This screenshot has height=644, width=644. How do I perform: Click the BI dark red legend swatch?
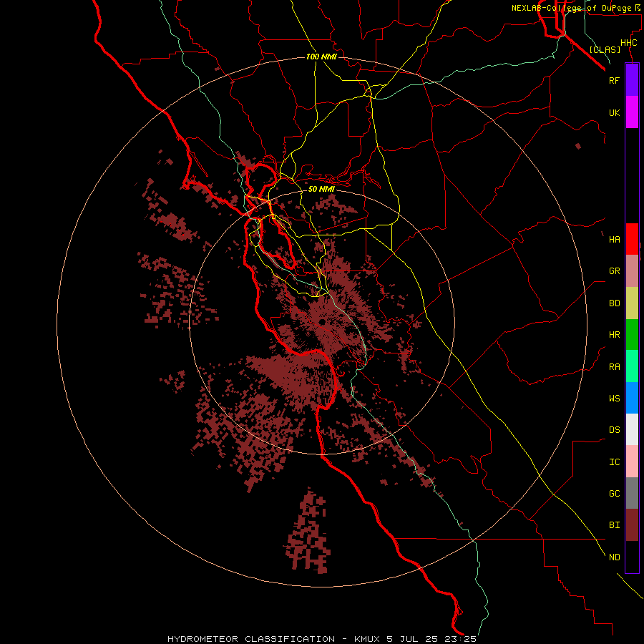[x=632, y=525]
